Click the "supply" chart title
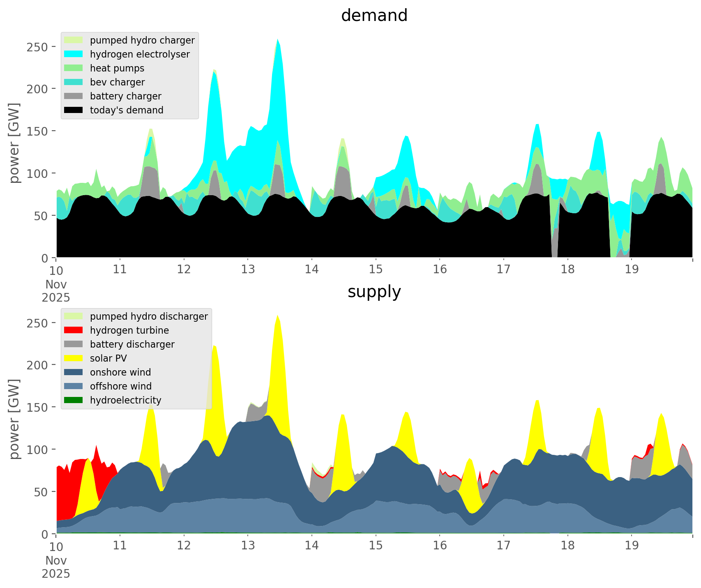Viewport: 701px width, 588px height. tap(374, 292)
